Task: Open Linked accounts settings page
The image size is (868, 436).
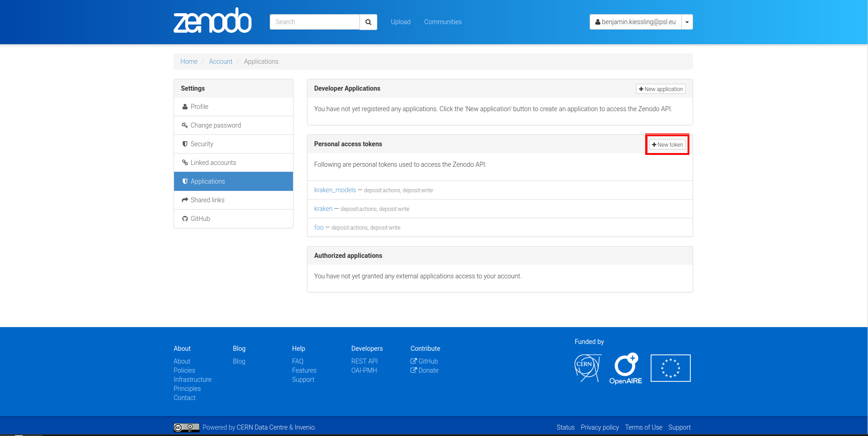Action: (x=213, y=163)
